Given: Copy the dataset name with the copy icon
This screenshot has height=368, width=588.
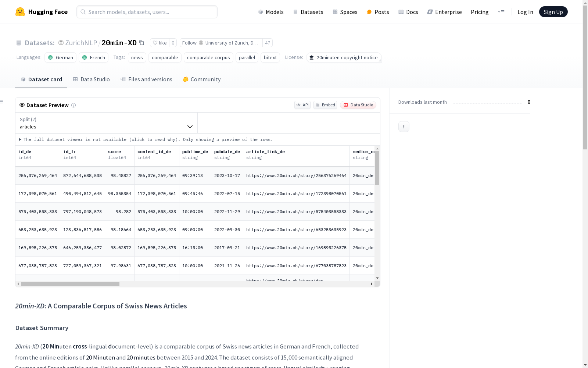Looking at the screenshot, I should (x=141, y=43).
